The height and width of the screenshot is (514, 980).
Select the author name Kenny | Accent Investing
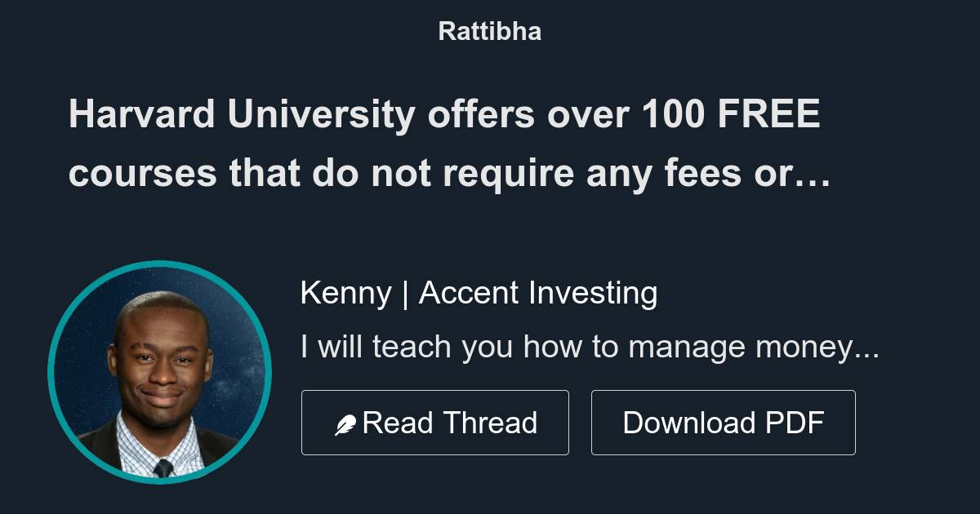pyautogui.click(x=479, y=292)
